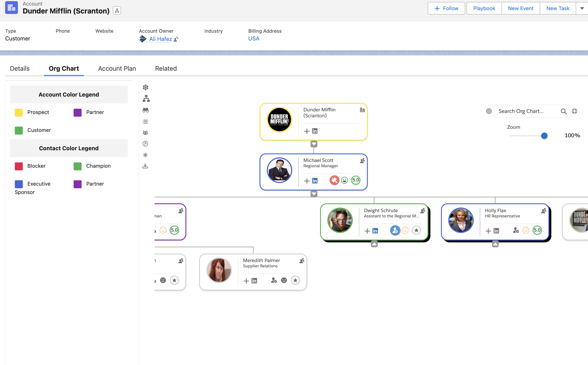Click the dark face icon on Meredith Palmer's card
Viewport: 588px width, 365px height.
pyautogui.click(x=284, y=280)
